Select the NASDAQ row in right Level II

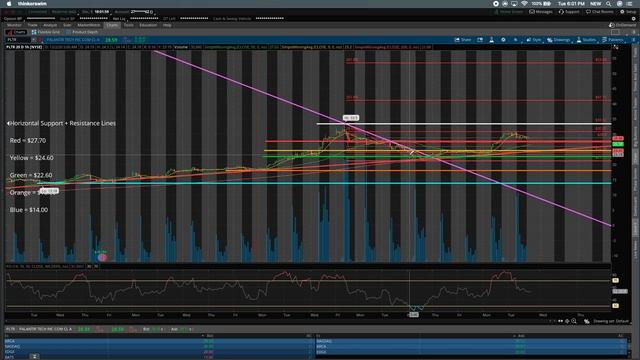click(x=472, y=341)
